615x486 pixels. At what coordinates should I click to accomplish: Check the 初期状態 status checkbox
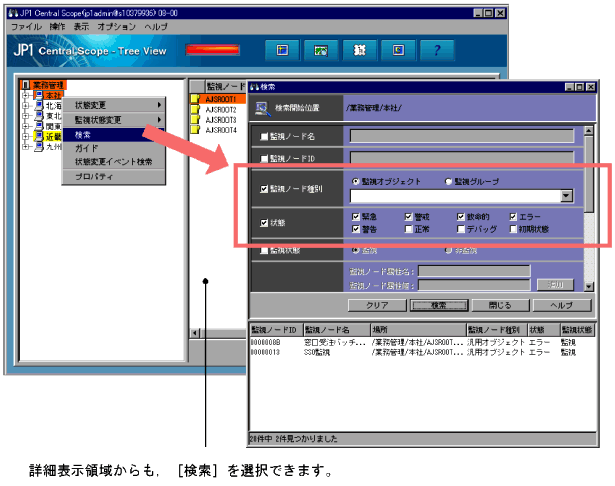513,229
